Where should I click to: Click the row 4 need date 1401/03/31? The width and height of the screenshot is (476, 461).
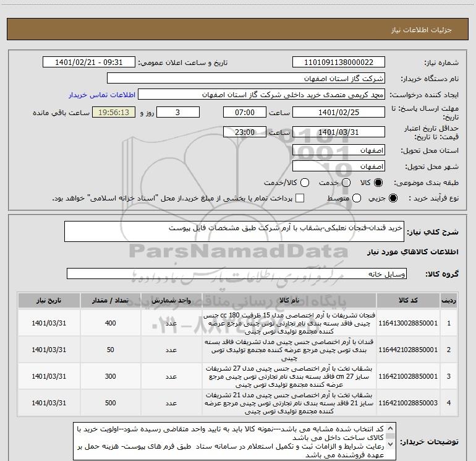49,403
